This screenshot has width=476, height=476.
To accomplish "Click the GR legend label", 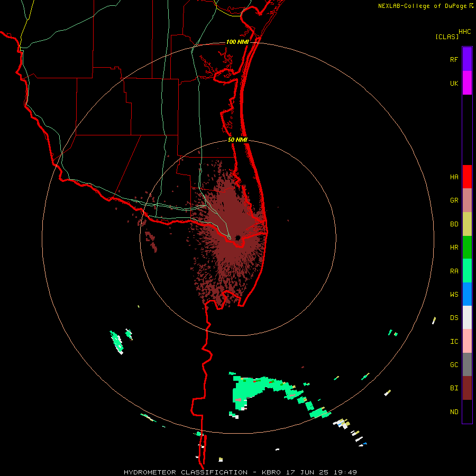I will click(454, 200).
